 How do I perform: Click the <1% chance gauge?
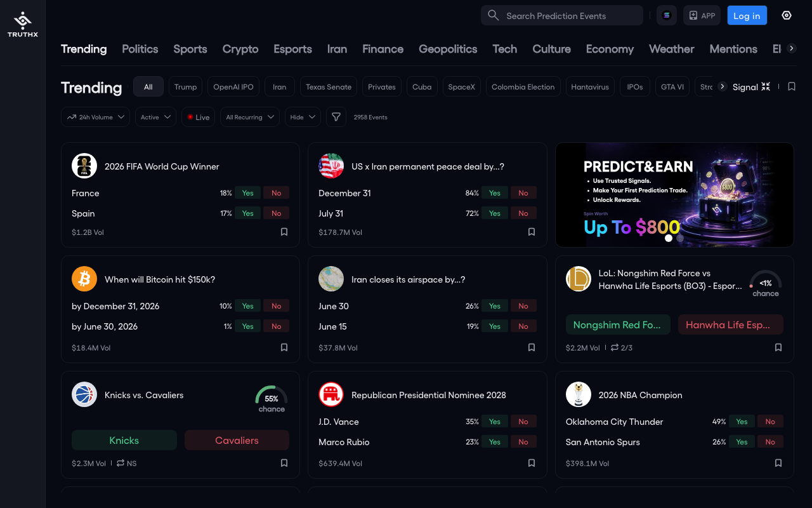coord(766,284)
